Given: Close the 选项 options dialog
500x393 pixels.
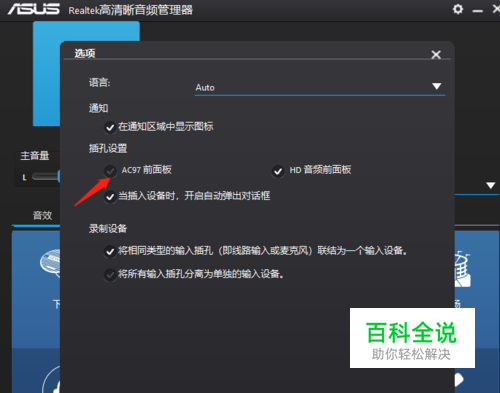Looking at the screenshot, I should tap(436, 54).
